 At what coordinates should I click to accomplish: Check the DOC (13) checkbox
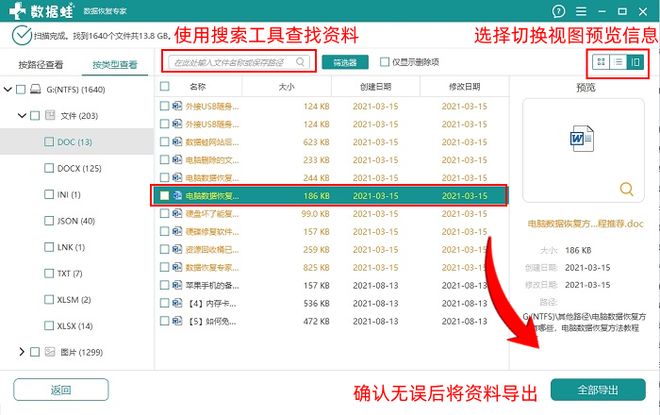pyautogui.click(x=49, y=141)
